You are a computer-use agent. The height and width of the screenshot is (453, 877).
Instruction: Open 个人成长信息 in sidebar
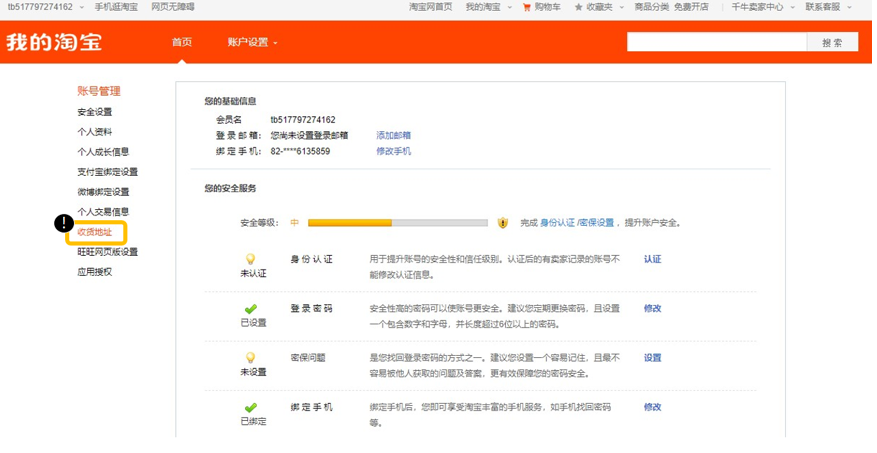click(x=103, y=152)
